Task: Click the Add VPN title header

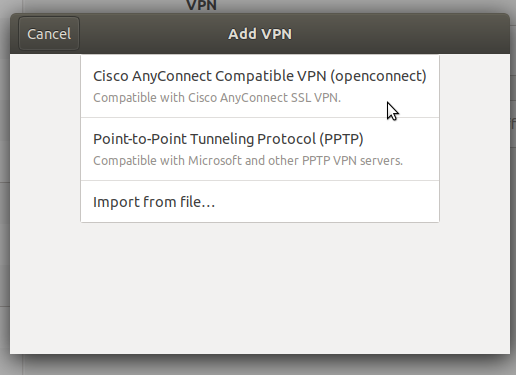Action: [260, 34]
